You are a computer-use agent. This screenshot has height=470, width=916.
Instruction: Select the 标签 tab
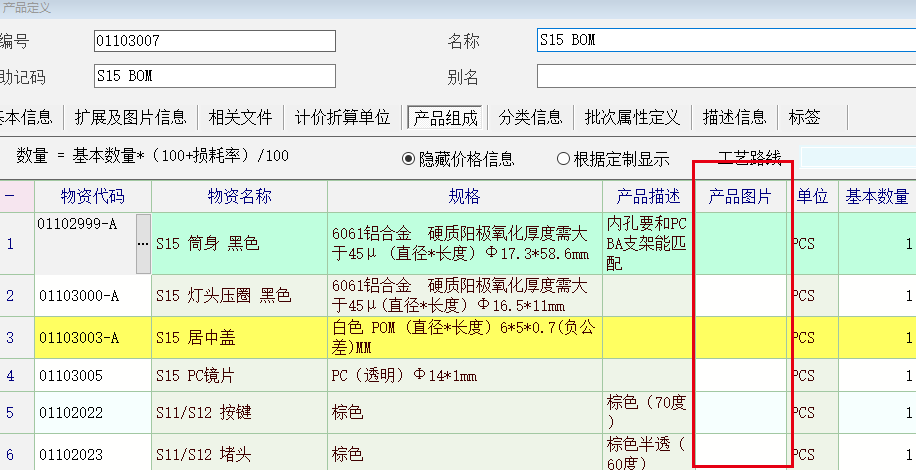tap(804, 118)
